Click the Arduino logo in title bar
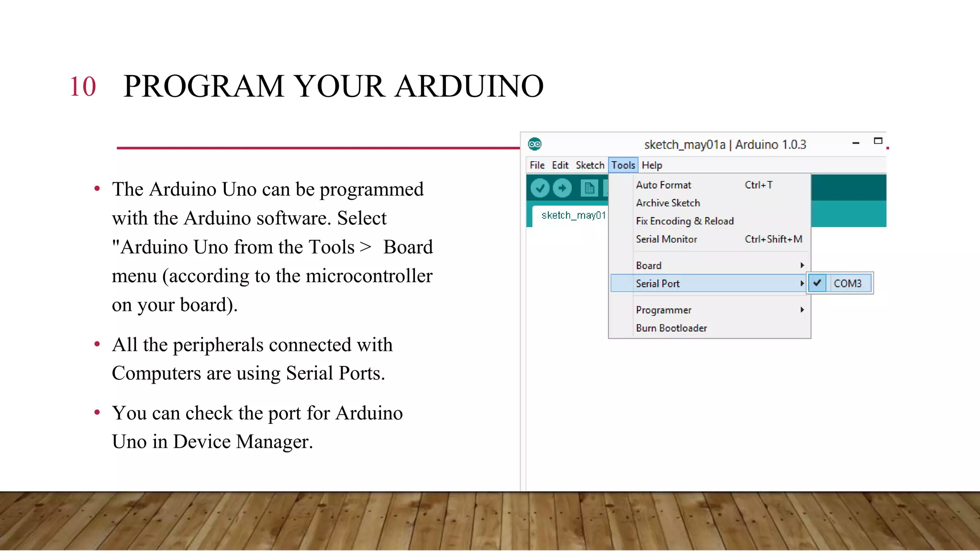 coord(535,144)
